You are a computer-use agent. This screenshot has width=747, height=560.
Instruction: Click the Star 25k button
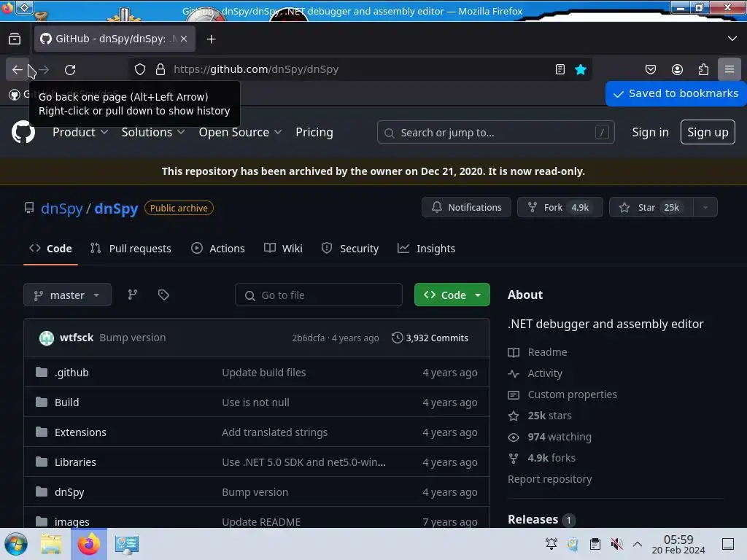[x=651, y=207]
